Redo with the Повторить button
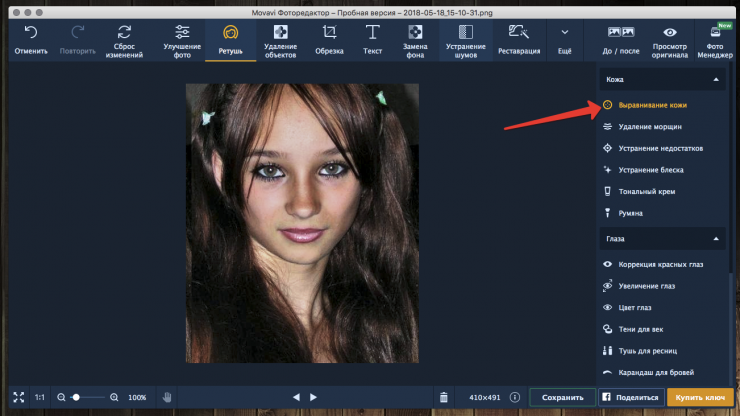The height and width of the screenshot is (416, 740). tap(77, 40)
